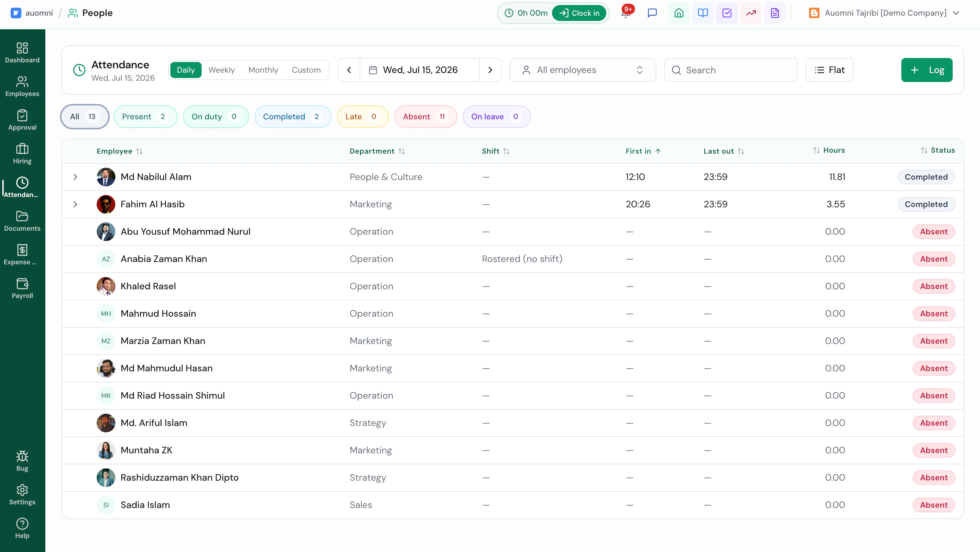Go to next day arrow
This screenshot has width=980, height=552.
[x=490, y=70]
